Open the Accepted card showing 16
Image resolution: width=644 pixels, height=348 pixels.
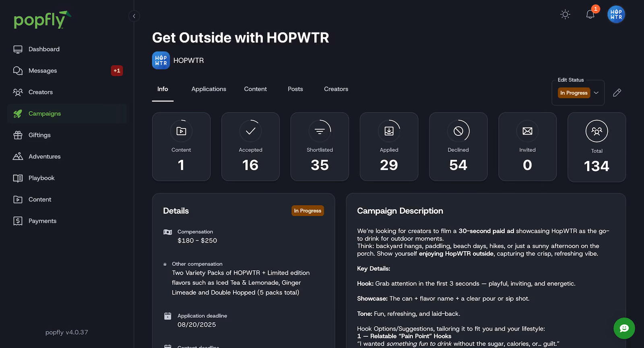click(250, 147)
